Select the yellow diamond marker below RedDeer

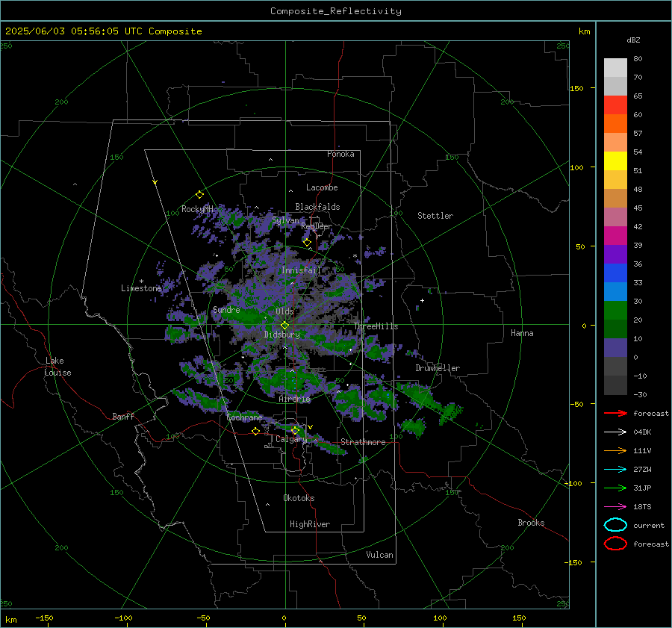pyautogui.click(x=307, y=243)
